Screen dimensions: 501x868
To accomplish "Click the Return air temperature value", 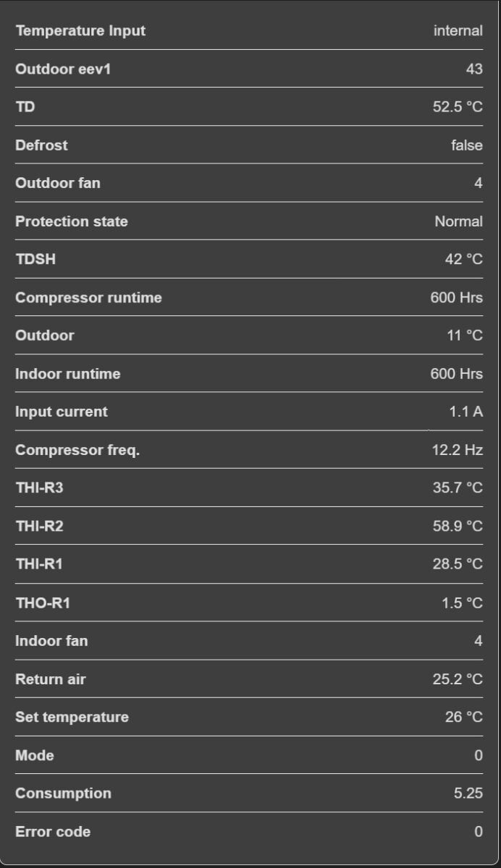I will coord(457,679).
